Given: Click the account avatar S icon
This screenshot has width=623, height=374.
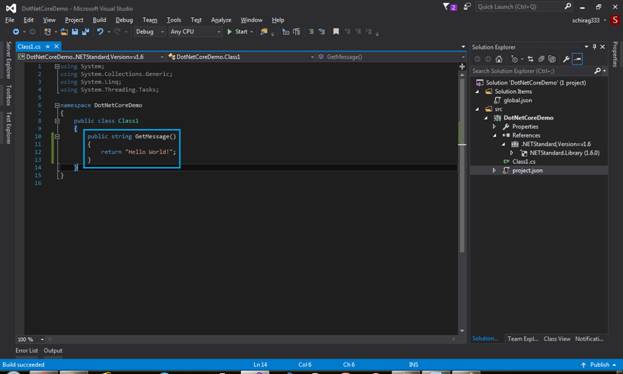Looking at the screenshot, I should tap(615, 20).
